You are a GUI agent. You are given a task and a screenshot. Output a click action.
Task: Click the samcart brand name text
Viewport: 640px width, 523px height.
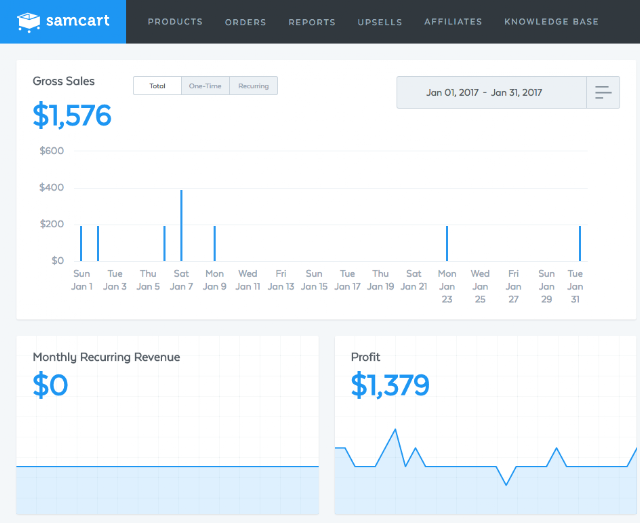[x=78, y=20]
